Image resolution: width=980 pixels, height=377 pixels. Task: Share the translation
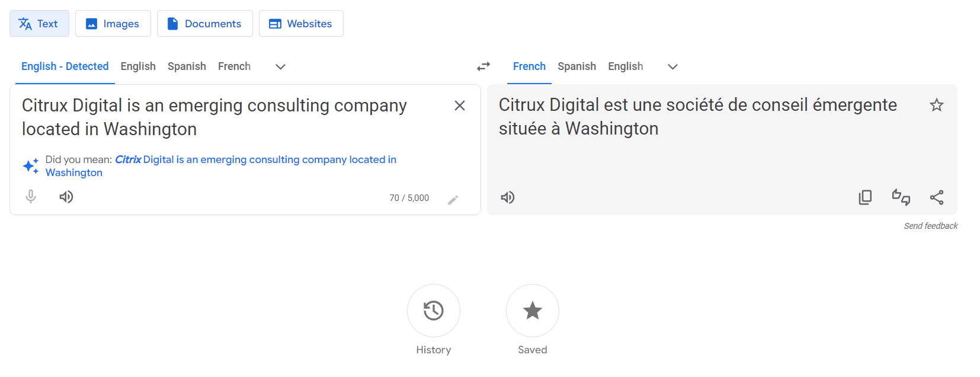click(x=937, y=197)
